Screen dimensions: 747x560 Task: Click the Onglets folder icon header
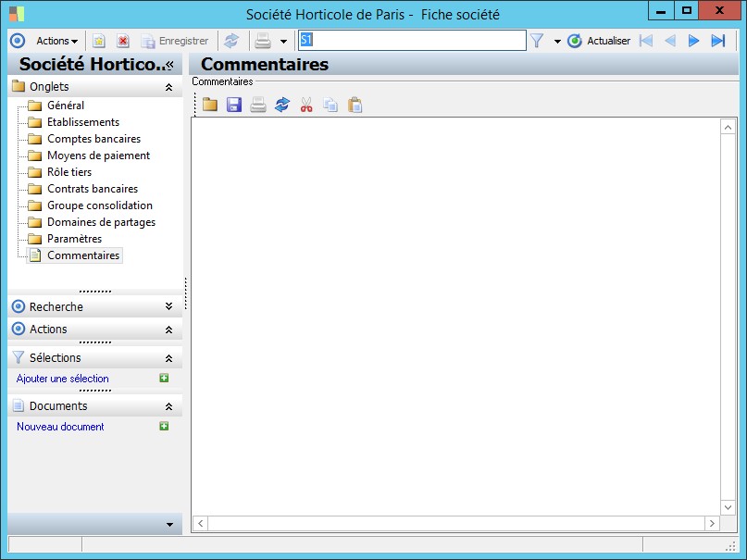pos(19,86)
